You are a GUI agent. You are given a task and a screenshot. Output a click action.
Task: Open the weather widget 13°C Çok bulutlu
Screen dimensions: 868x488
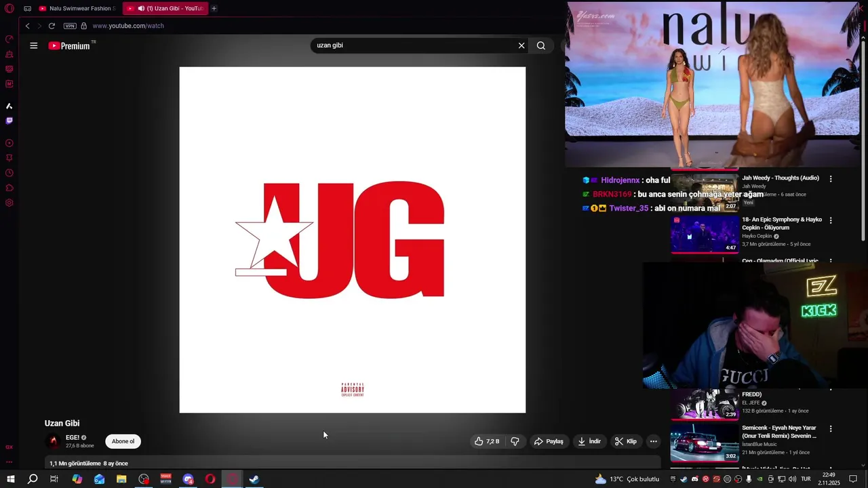point(627,479)
